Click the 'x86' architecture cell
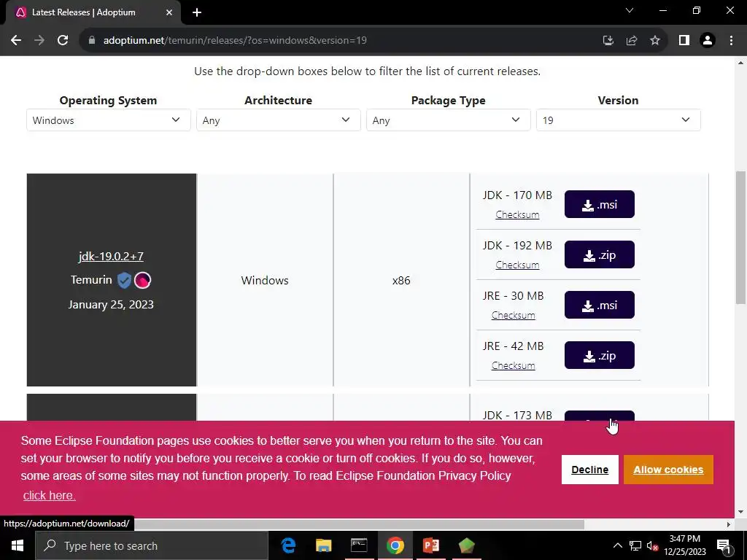The height and width of the screenshot is (560, 747). click(x=401, y=280)
